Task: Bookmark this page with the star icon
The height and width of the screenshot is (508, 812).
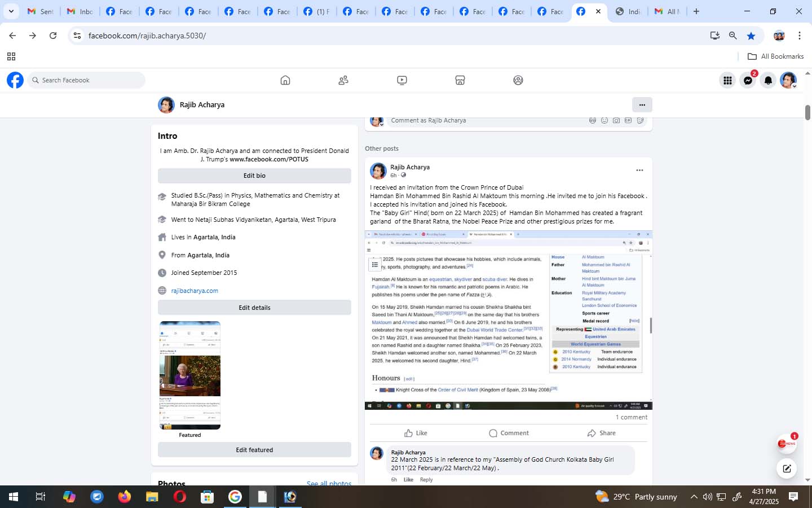Action: (751, 36)
